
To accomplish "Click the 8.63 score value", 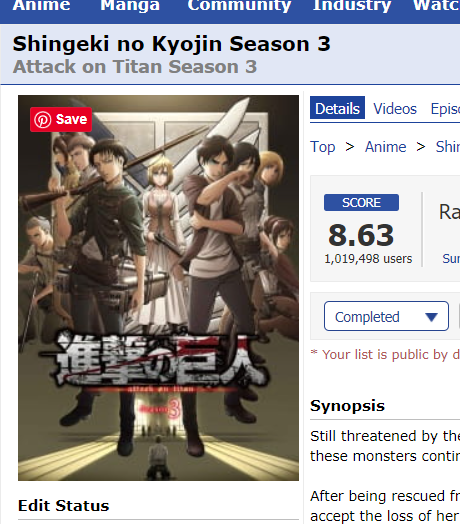I will click(x=361, y=235).
